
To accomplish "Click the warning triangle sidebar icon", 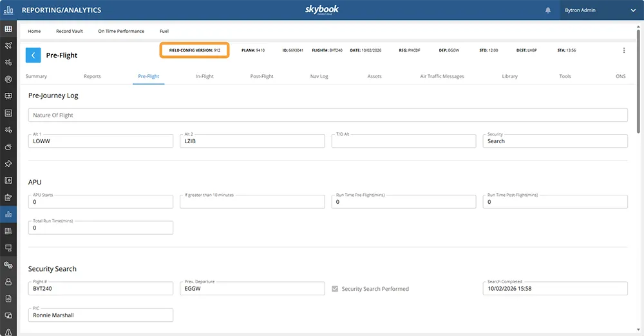I will pyautogui.click(x=8, y=331).
